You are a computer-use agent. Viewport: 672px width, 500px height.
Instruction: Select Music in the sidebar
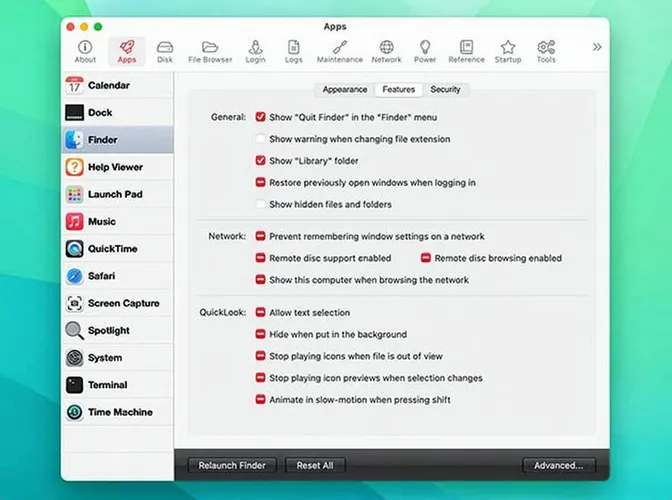(x=118, y=222)
